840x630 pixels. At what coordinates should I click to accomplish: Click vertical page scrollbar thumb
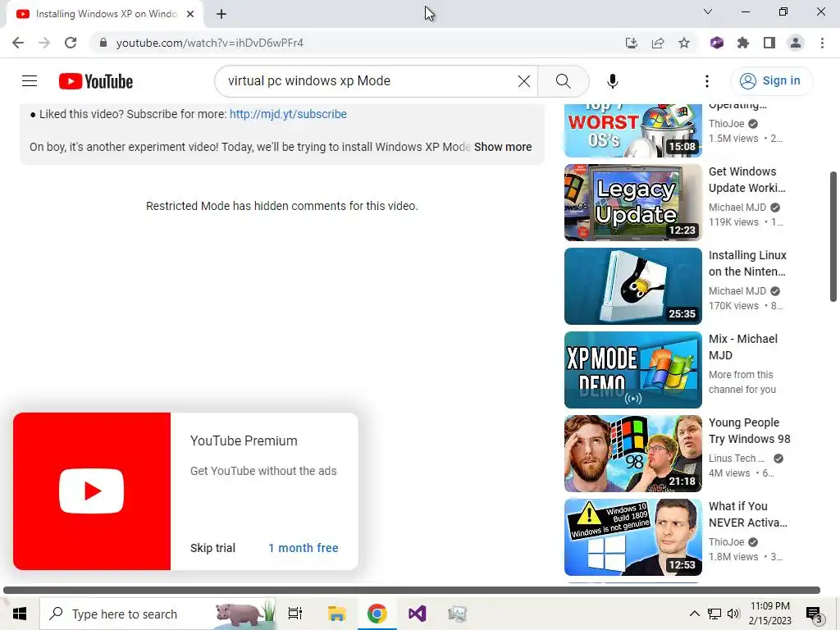point(833,236)
